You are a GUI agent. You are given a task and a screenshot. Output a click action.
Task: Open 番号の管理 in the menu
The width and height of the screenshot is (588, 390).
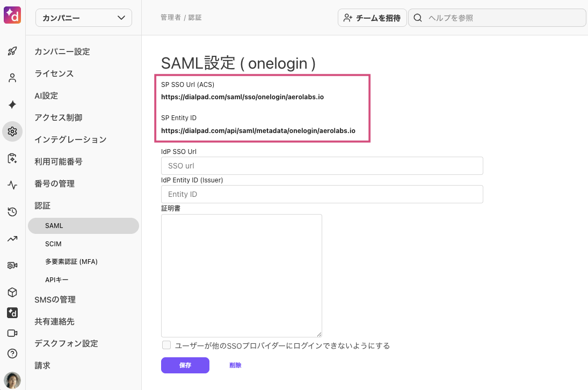54,184
